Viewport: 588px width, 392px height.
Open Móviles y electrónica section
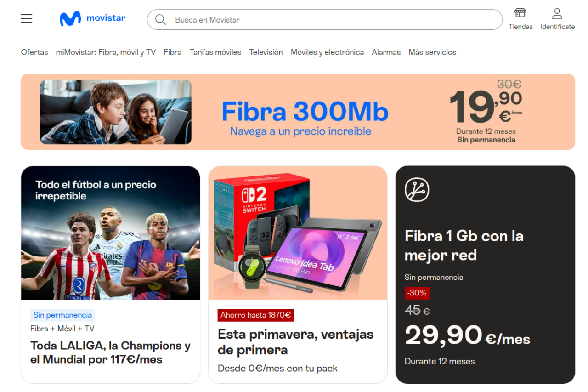coord(327,52)
